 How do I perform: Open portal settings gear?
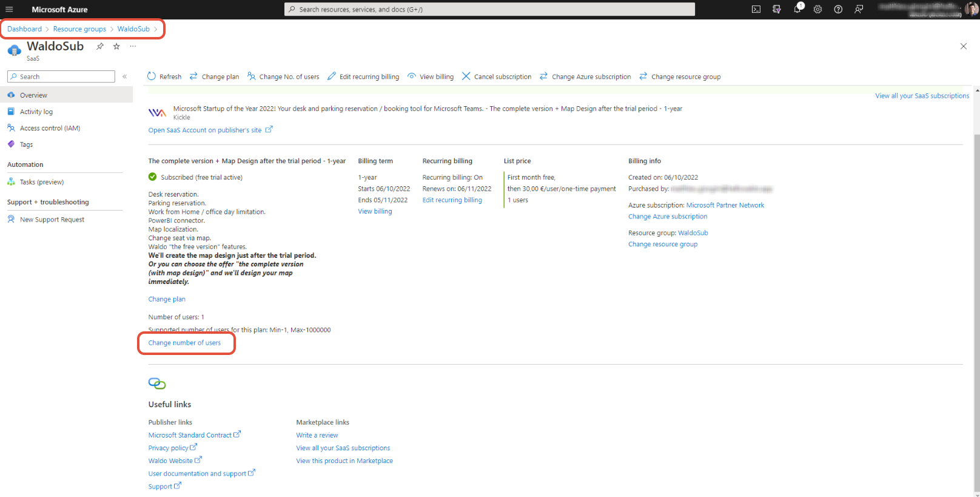point(818,9)
